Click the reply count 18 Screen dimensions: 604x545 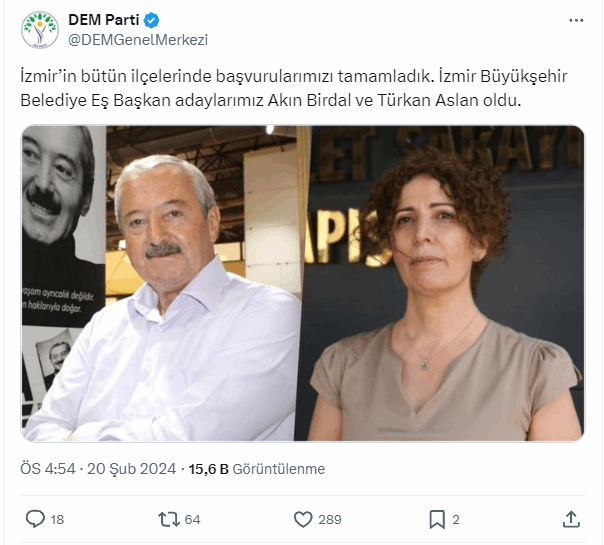tap(57, 519)
